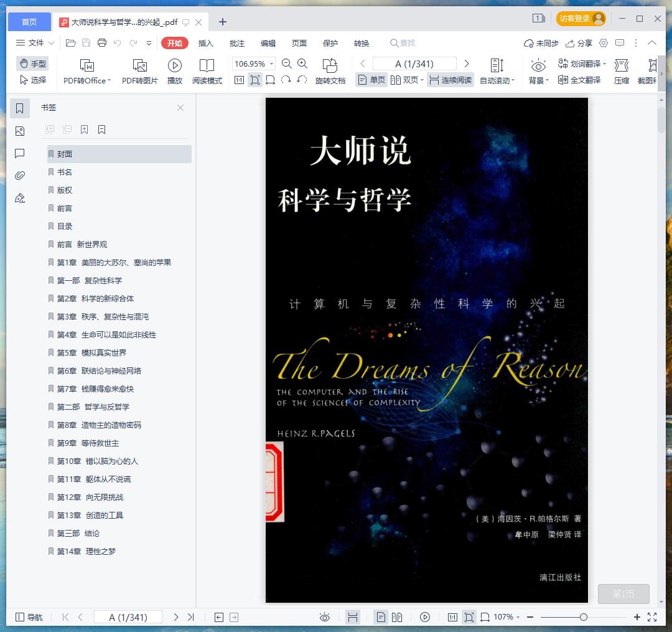Rotate page clockwise icon in toolbar
The width and height of the screenshot is (672, 632).
point(286,80)
